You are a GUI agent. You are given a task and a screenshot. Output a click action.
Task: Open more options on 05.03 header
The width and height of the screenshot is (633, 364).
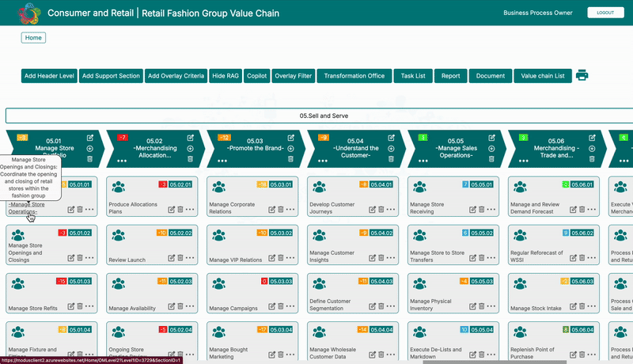point(222,161)
